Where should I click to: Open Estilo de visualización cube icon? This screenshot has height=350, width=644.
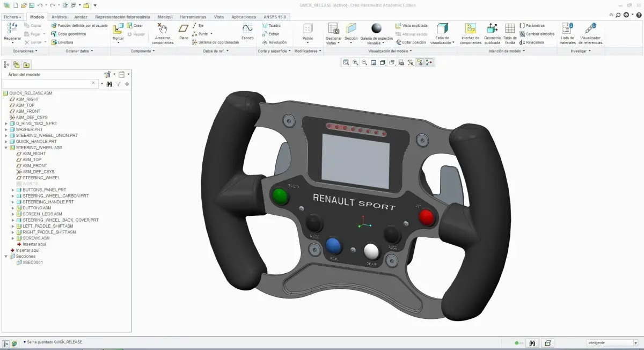pyautogui.click(x=442, y=28)
